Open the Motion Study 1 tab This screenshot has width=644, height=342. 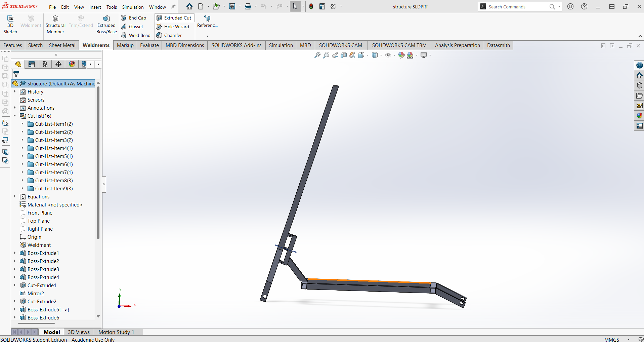(116, 332)
